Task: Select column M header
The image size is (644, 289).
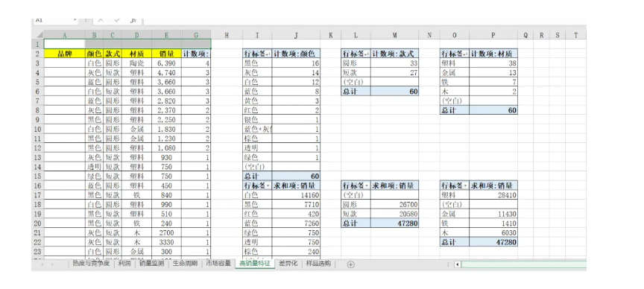Action: tap(395, 35)
